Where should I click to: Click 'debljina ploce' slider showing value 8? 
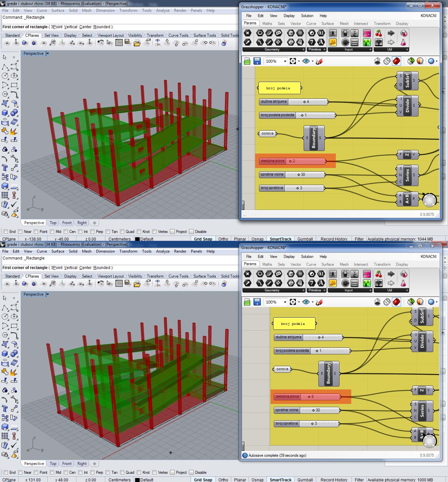pos(307,397)
